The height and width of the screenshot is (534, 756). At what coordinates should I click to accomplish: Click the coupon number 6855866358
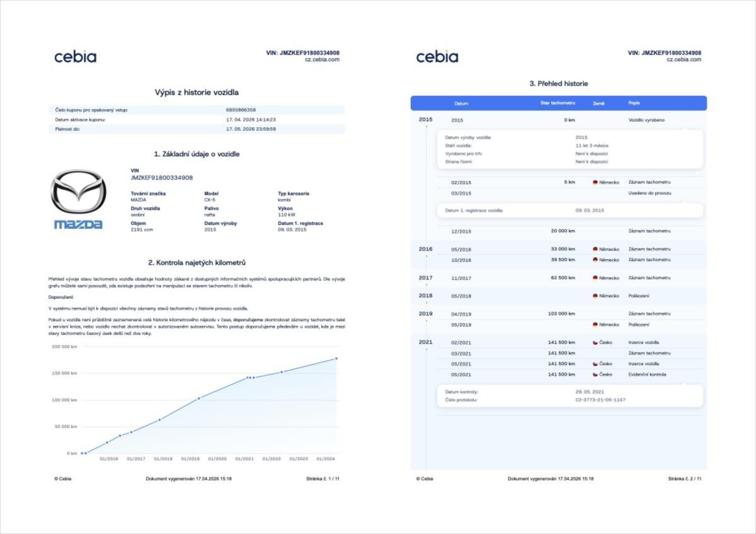pyautogui.click(x=241, y=110)
